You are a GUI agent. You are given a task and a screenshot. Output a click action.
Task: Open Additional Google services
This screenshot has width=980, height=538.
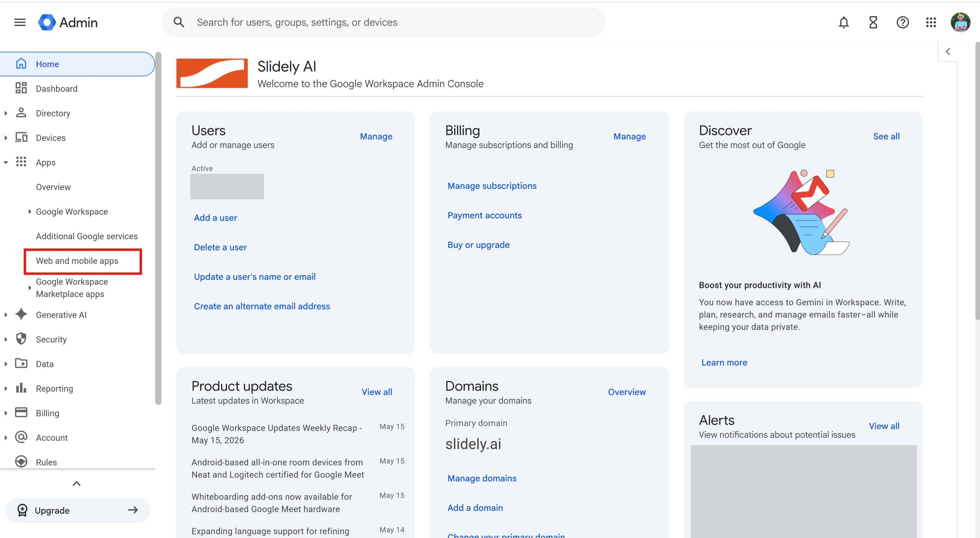click(87, 236)
